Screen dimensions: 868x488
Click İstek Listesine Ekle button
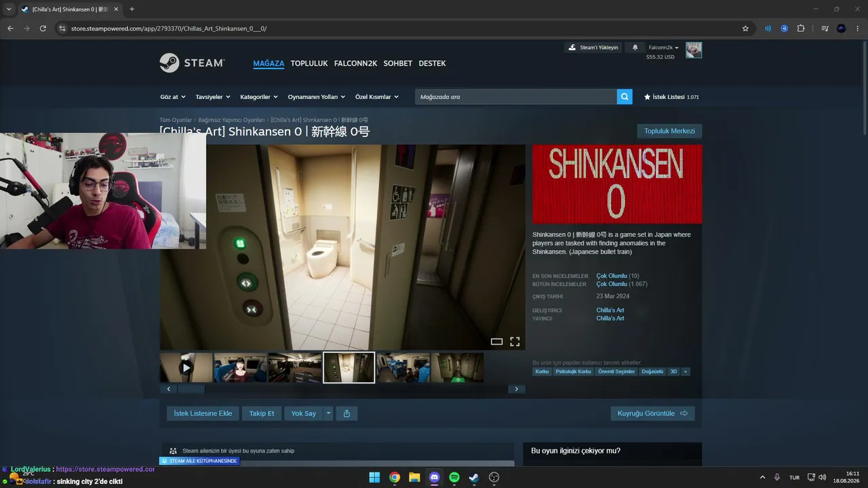point(203,413)
